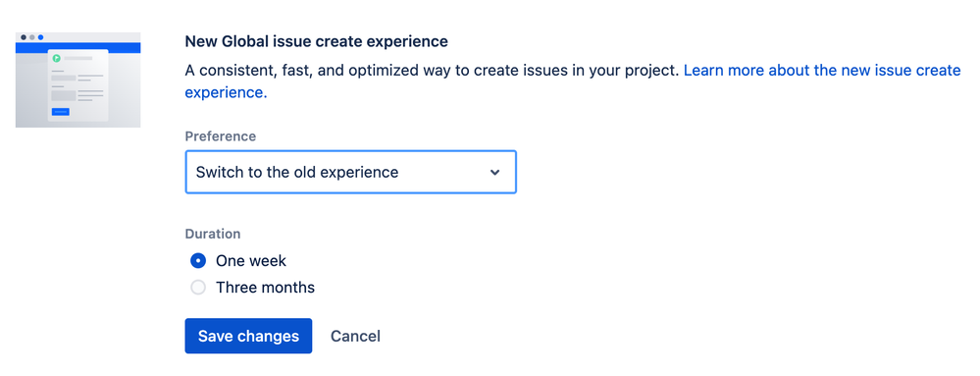The image size is (980, 376).
Task: Click the small blue button inside the preview illustration
Action: point(61,111)
